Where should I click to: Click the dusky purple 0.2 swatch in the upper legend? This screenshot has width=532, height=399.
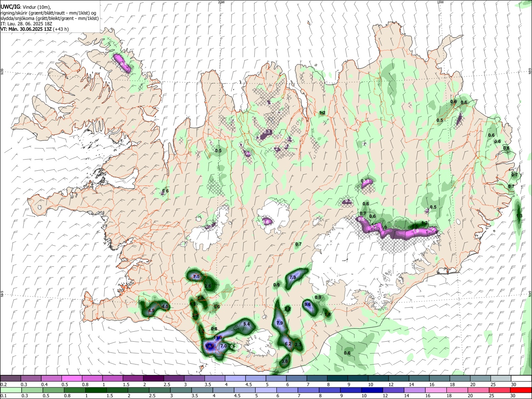(10, 379)
